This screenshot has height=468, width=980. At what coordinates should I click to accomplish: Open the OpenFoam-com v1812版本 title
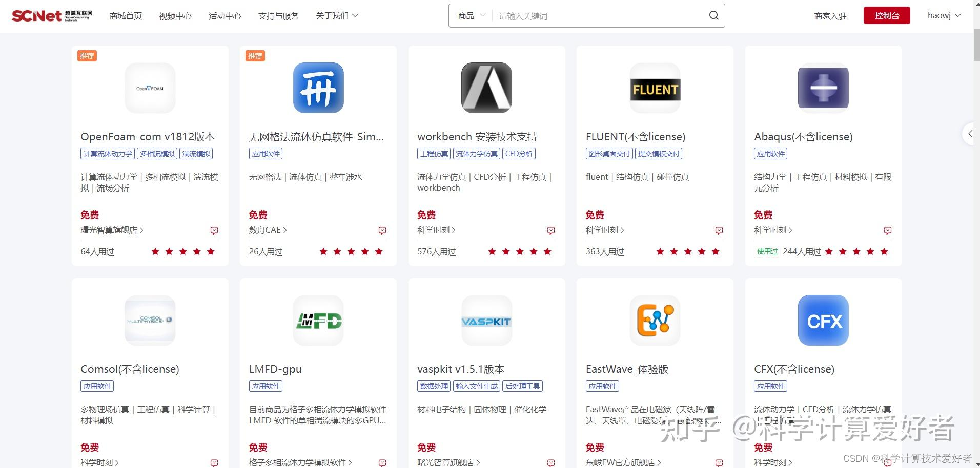point(148,137)
